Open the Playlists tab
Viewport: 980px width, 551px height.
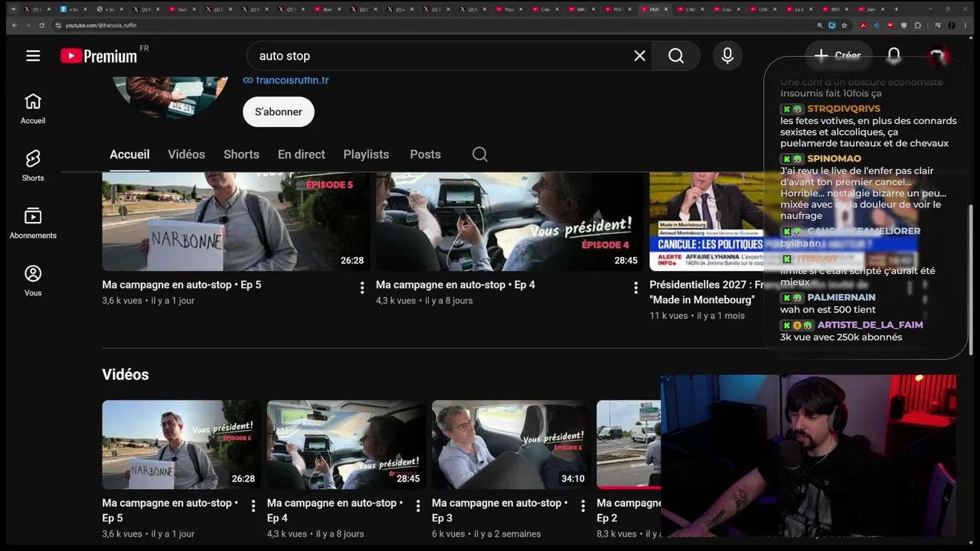[366, 154]
